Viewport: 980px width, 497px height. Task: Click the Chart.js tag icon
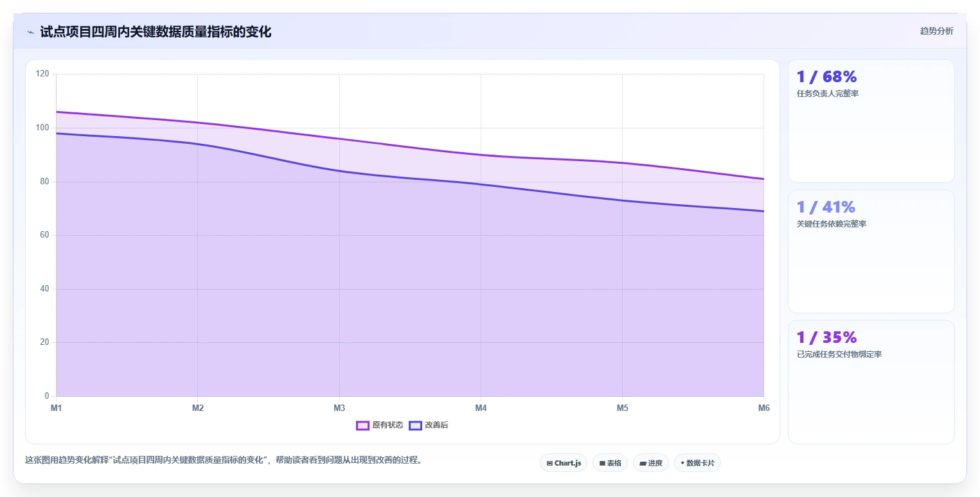pyautogui.click(x=549, y=463)
